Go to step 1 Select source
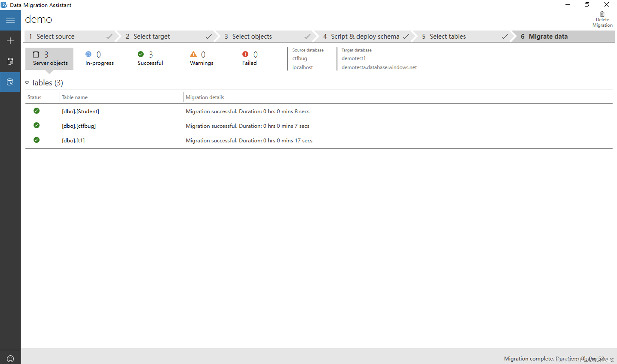The image size is (617, 364). [x=70, y=36]
